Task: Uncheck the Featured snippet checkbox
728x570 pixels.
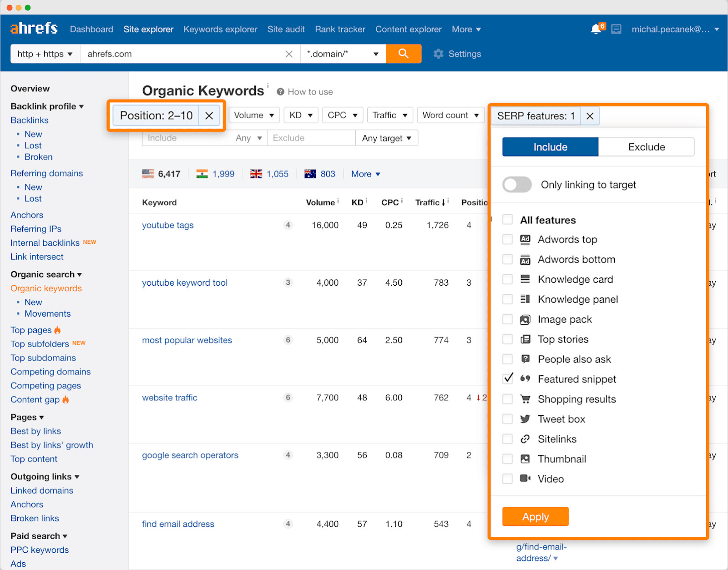Action: [x=508, y=378]
